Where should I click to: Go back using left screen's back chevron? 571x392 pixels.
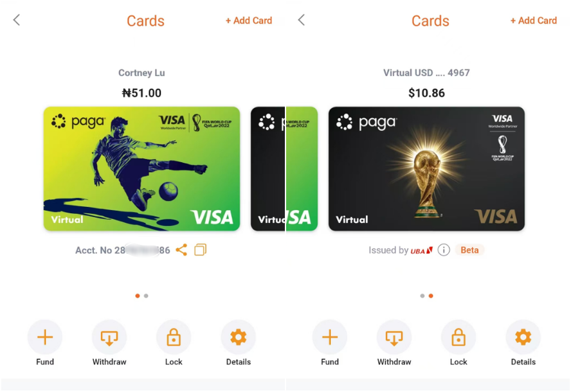click(16, 20)
